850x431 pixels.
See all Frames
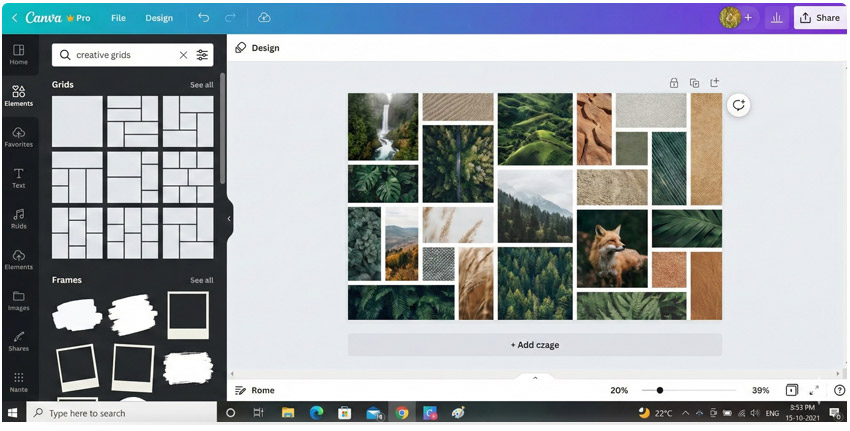[202, 280]
